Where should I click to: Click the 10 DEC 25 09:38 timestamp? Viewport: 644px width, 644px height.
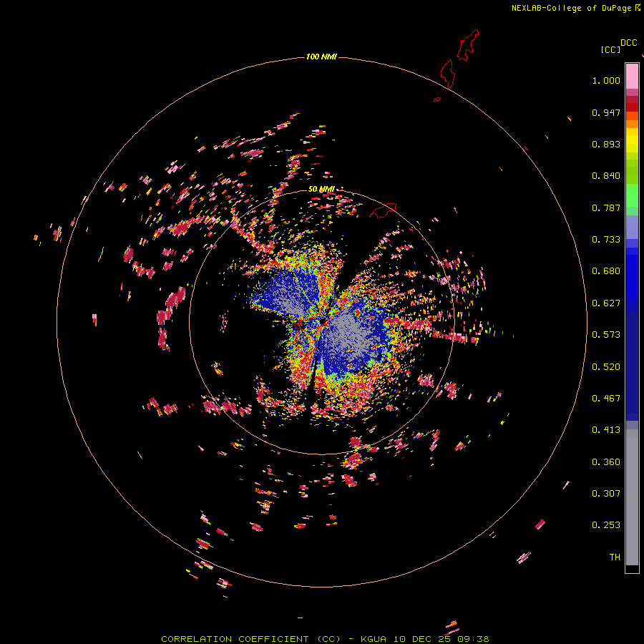coord(441,639)
